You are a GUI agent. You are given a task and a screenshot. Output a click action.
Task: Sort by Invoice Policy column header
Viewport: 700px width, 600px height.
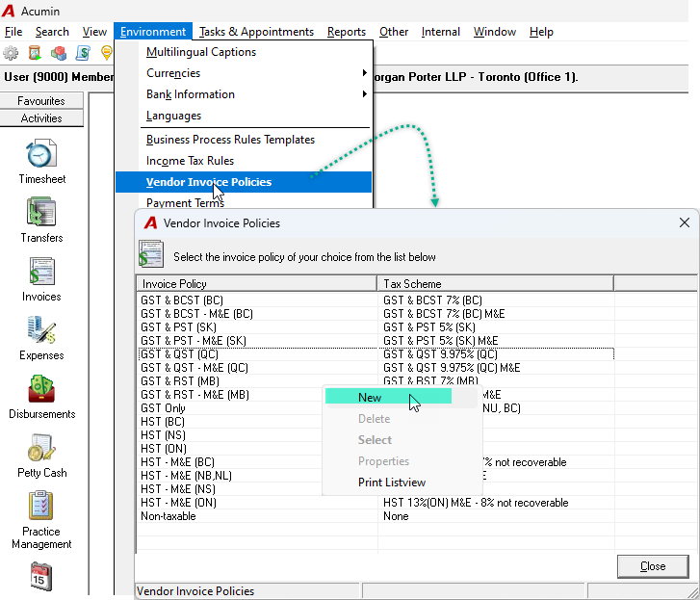(257, 284)
